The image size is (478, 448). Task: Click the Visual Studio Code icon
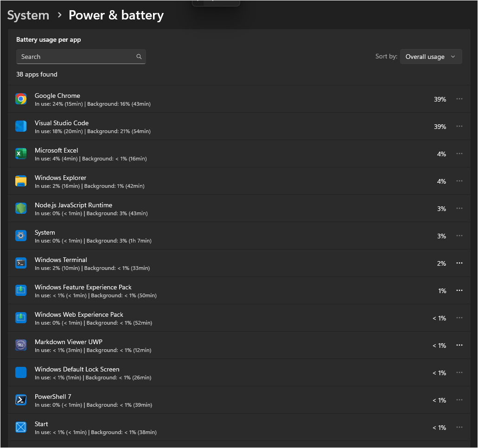(x=21, y=126)
